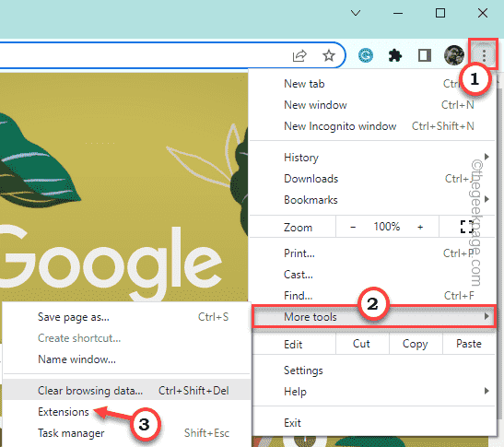Open the three-dot Chrome menu button
Image resolution: width=504 pixels, height=447 pixels.
(x=484, y=55)
